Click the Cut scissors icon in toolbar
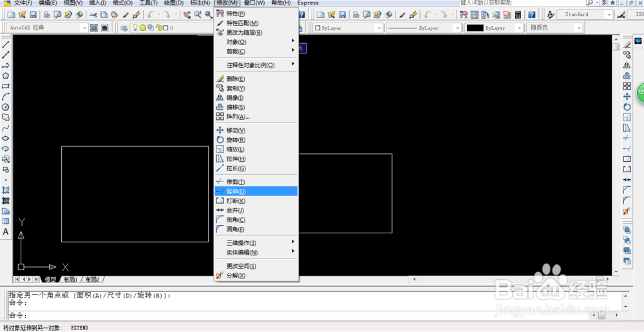644x332 pixels. point(93,15)
